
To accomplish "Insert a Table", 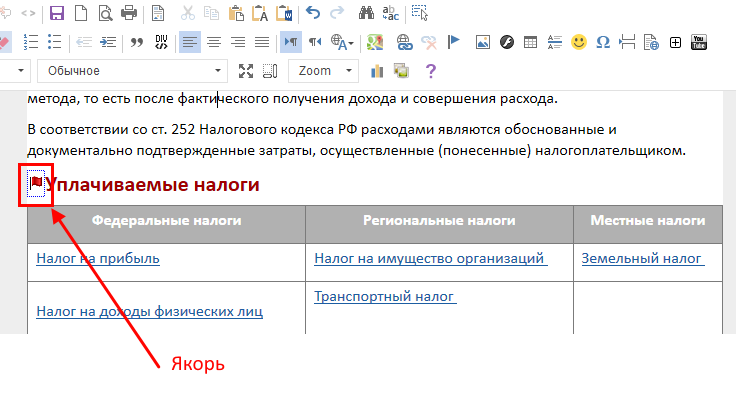I will [x=530, y=42].
